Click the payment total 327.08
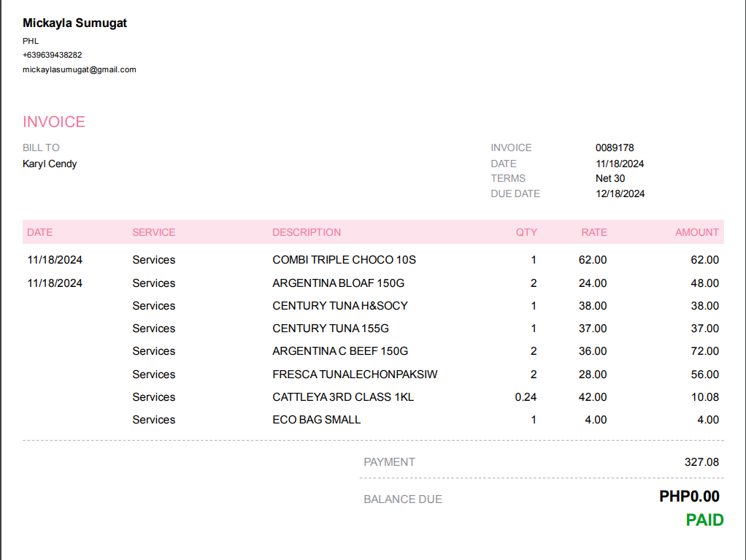 coord(701,462)
